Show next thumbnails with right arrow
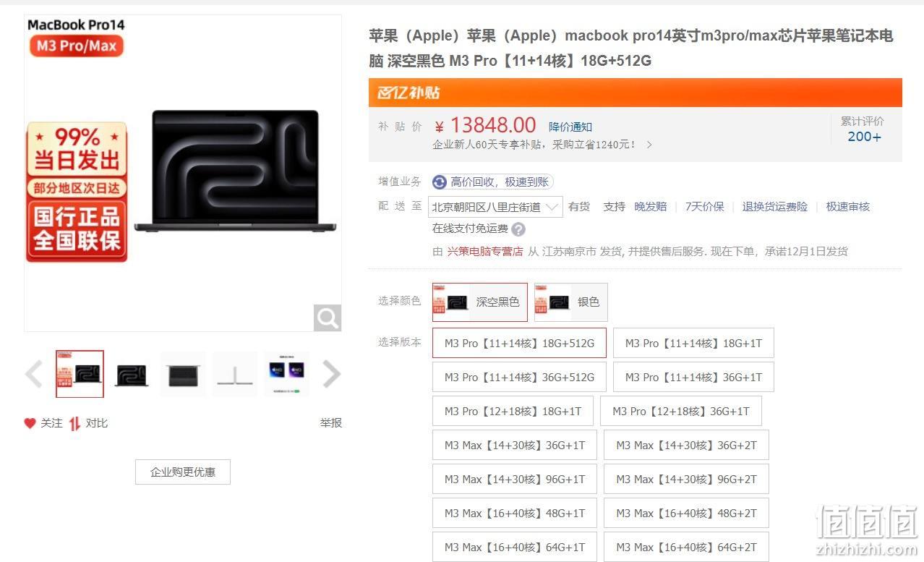Screen dimensions: 924x562 331,374
